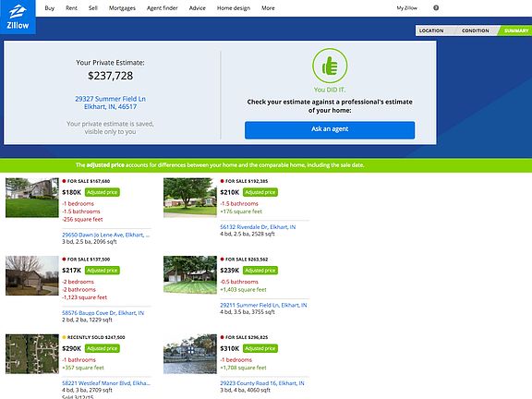
Task: Open the Westleaf Manor Blvd aerial photo
Action: click(32, 354)
